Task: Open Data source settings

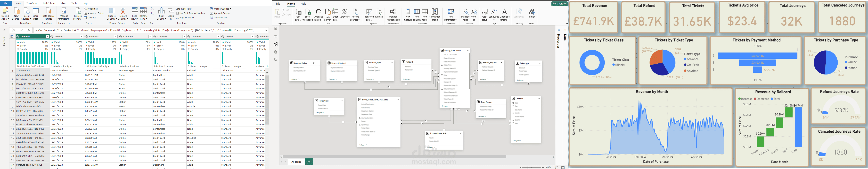Action: (48, 13)
